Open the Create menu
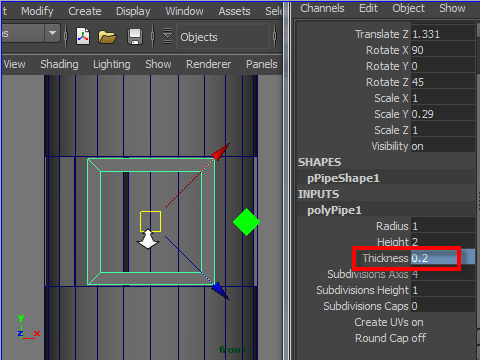 85,11
